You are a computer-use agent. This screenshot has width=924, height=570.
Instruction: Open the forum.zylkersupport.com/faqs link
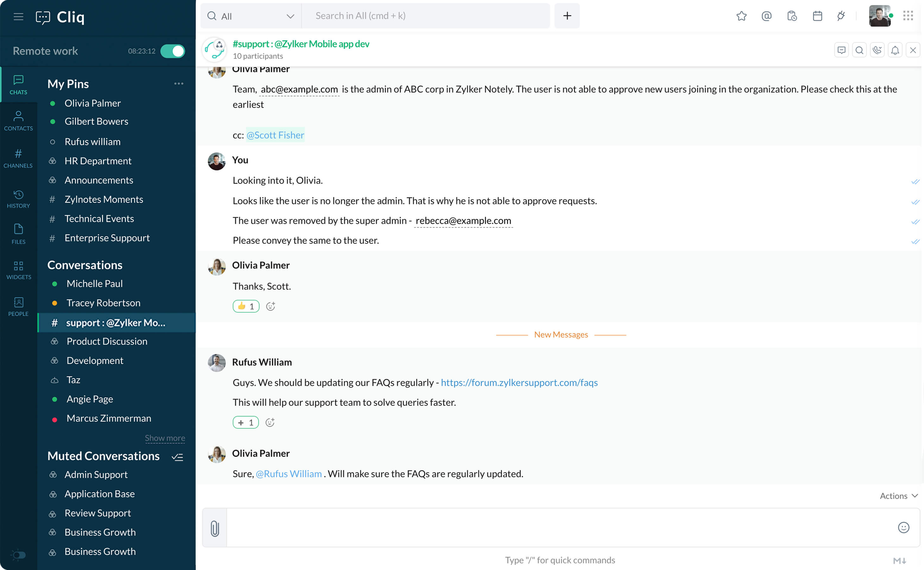(x=519, y=383)
